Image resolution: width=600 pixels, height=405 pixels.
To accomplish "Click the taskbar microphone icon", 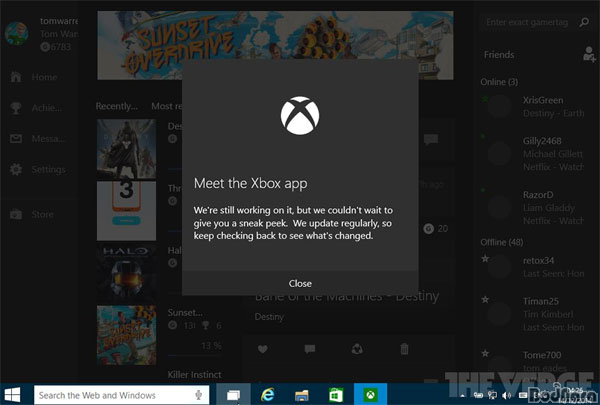I will 198,395.
